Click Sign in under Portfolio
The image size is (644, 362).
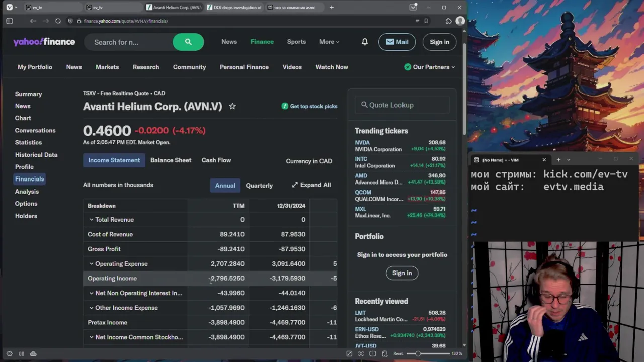pyautogui.click(x=402, y=273)
